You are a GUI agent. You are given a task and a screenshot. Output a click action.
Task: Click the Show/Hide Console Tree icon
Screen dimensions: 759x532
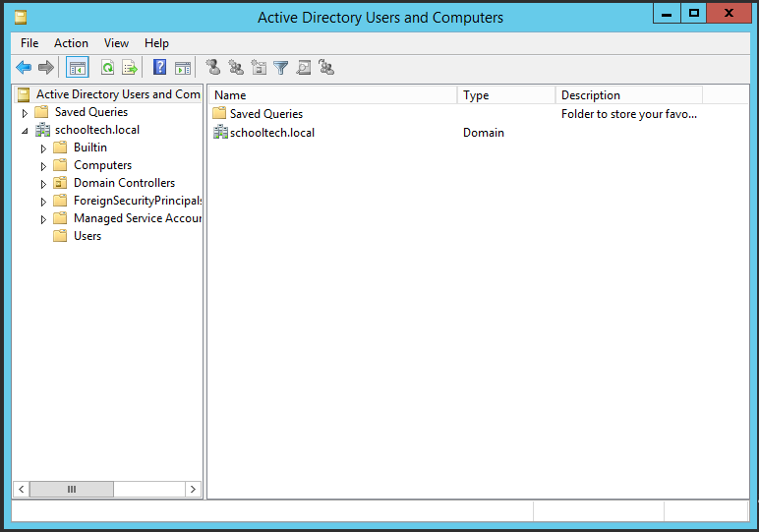pos(78,68)
